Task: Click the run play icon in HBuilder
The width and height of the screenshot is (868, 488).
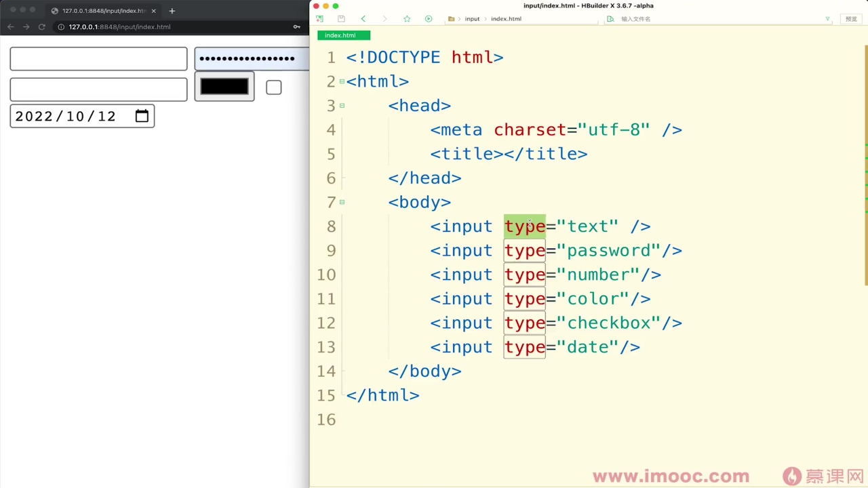Action: [429, 19]
